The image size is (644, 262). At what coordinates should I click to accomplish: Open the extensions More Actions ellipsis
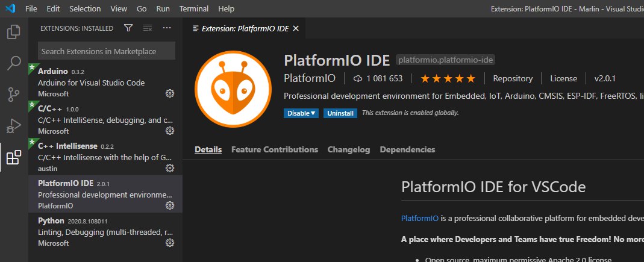point(166,28)
